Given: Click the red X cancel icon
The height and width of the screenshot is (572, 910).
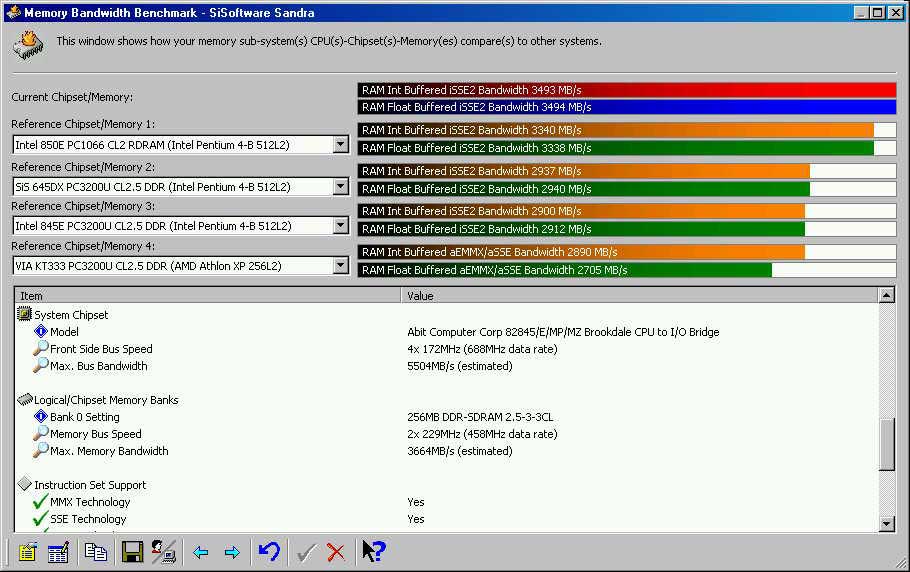Looking at the screenshot, I should point(335,552).
